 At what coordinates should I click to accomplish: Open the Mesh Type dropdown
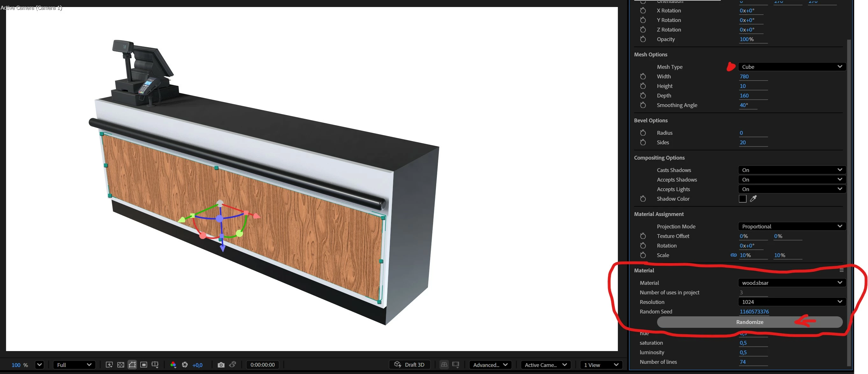(792, 67)
